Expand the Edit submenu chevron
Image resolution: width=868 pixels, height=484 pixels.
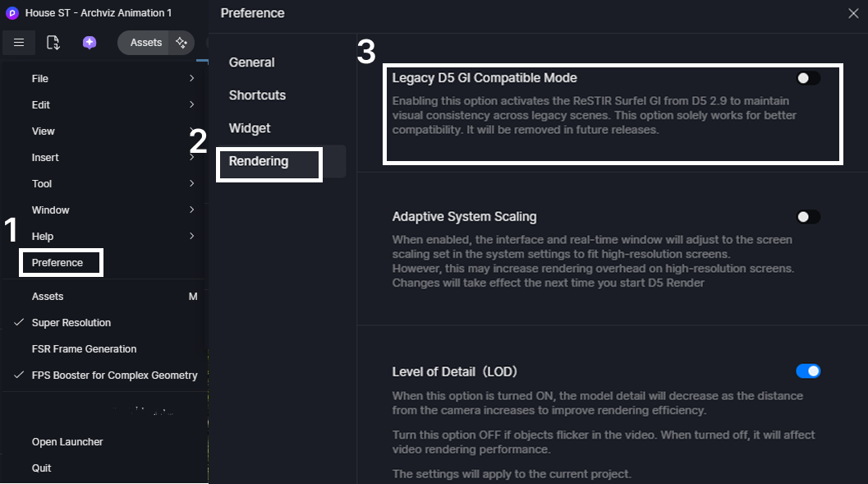(x=191, y=104)
